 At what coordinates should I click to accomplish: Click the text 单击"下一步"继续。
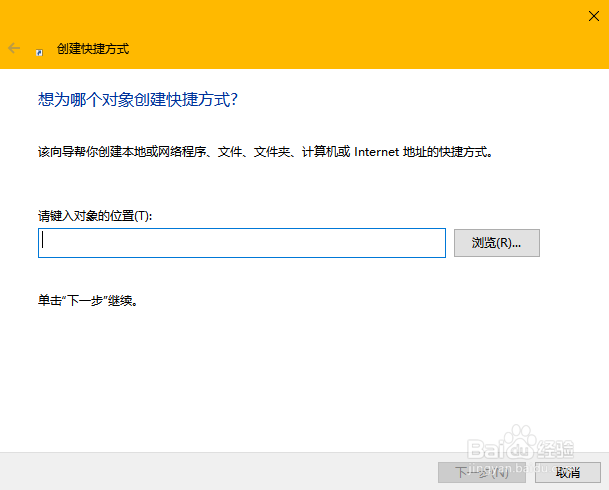coord(88,301)
